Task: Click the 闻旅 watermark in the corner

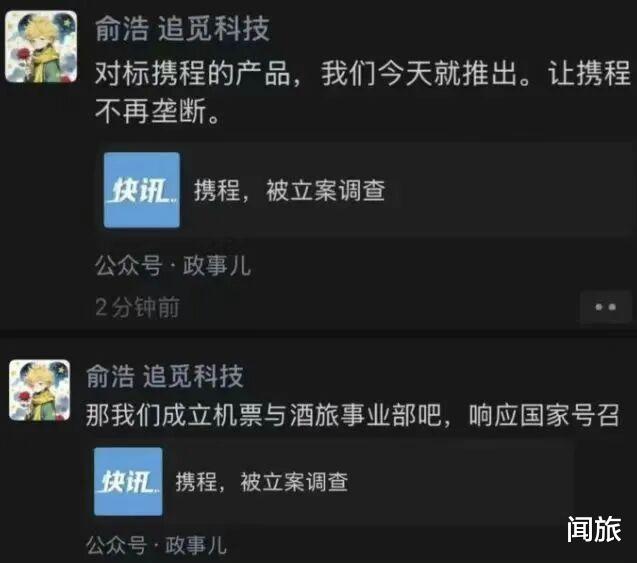Action: click(594, 529)
